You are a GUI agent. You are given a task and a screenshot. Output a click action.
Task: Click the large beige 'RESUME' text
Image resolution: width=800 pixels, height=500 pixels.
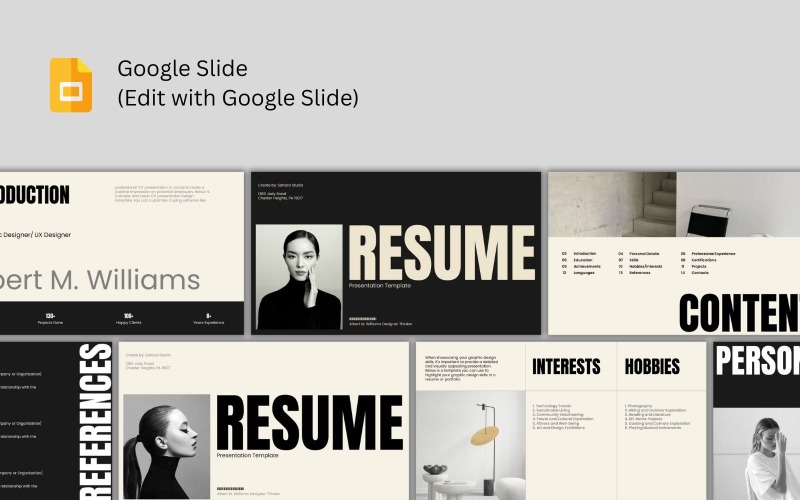441,253
